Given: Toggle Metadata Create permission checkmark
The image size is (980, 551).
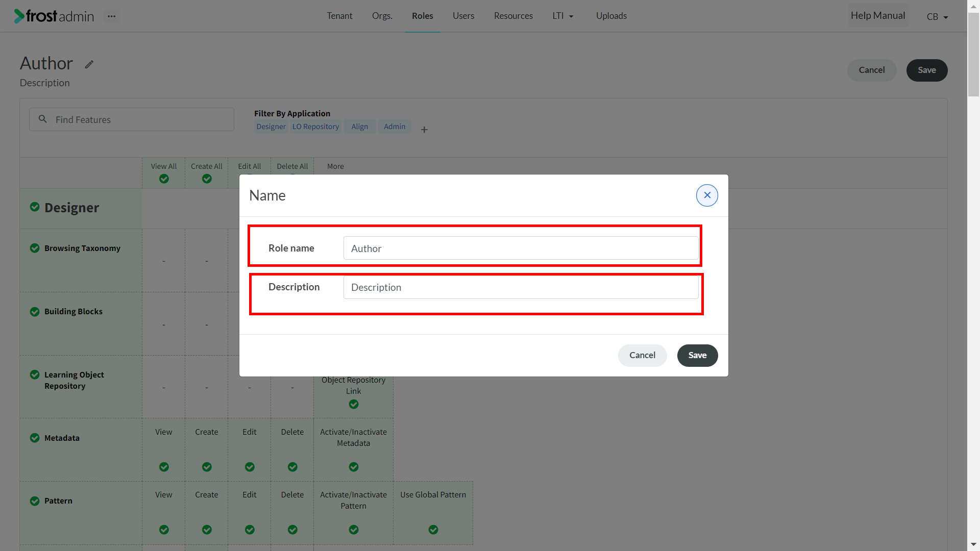Looking at the screenshot, I should pyautogui.click(x=207, y=467).
